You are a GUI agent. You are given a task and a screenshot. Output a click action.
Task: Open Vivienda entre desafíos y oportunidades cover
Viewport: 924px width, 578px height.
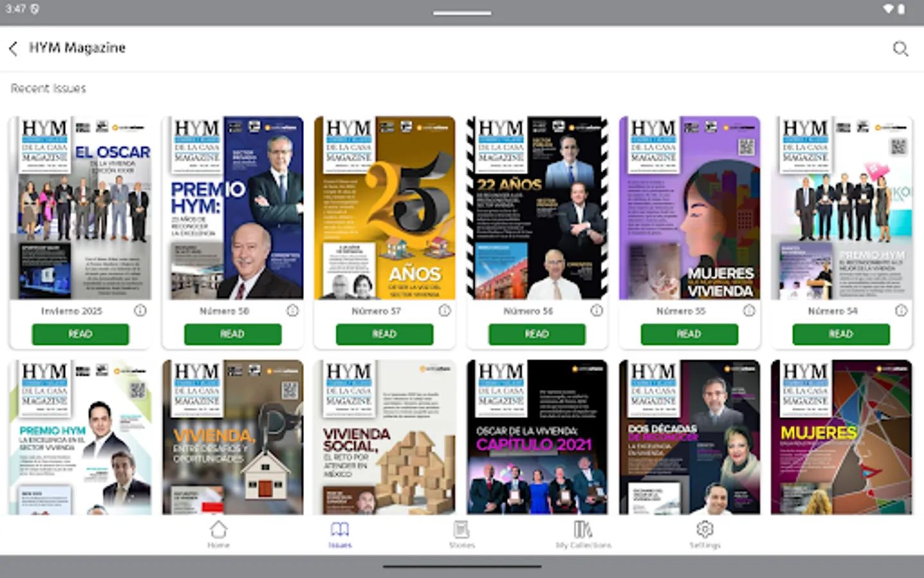(x=232, y=437)
